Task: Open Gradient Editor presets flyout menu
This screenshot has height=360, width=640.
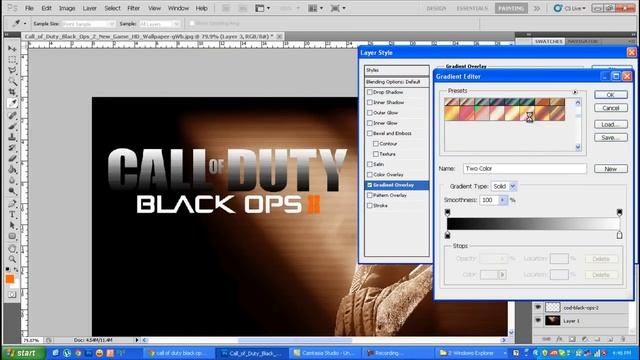Action: click(x=575, y=92)
